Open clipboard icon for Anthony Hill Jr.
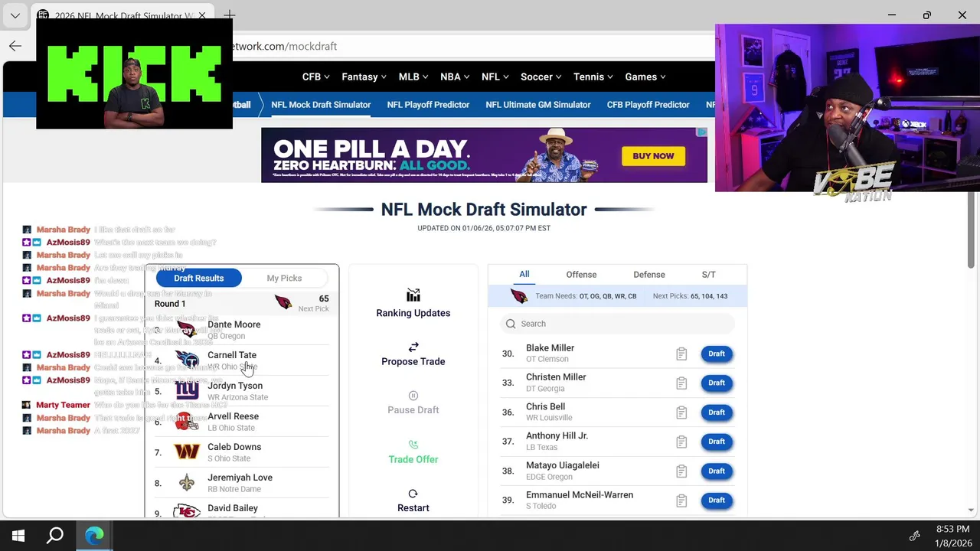 click(x=681, y=442)
